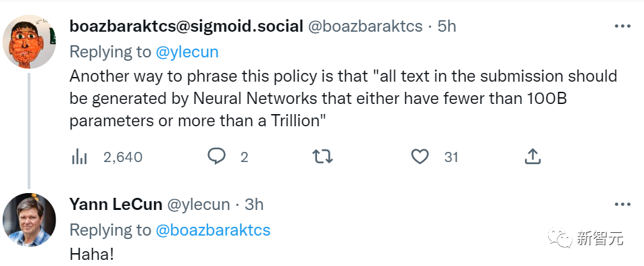644x266 pixels.
Task: Open boazbaraktcs cartoon profile avatar
Action: coord(29,41)
